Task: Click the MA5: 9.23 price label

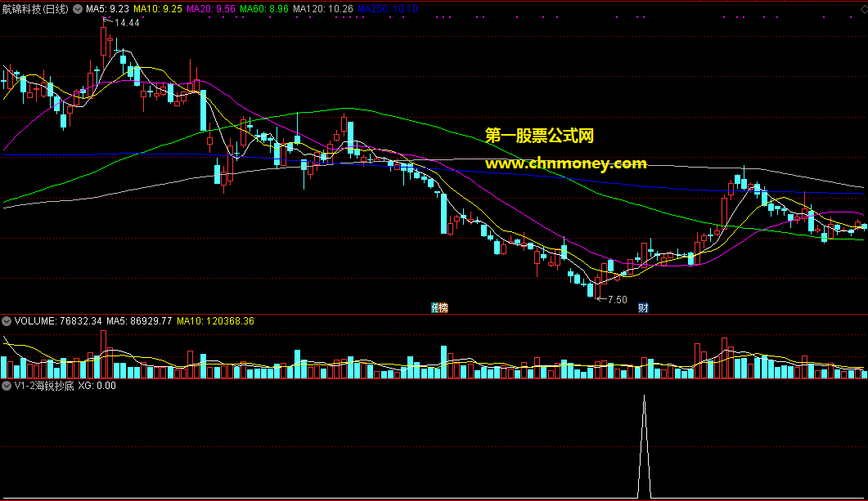Action: pos(107,9)
